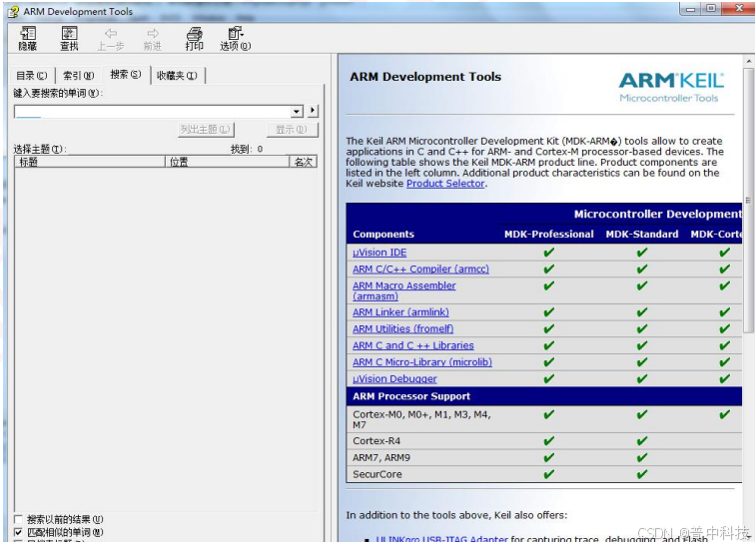The width and height of the screenshot is (756, 547).
Task: Click the 前进 (Forward) toolbar icon
Action: (x=153, y=39)
